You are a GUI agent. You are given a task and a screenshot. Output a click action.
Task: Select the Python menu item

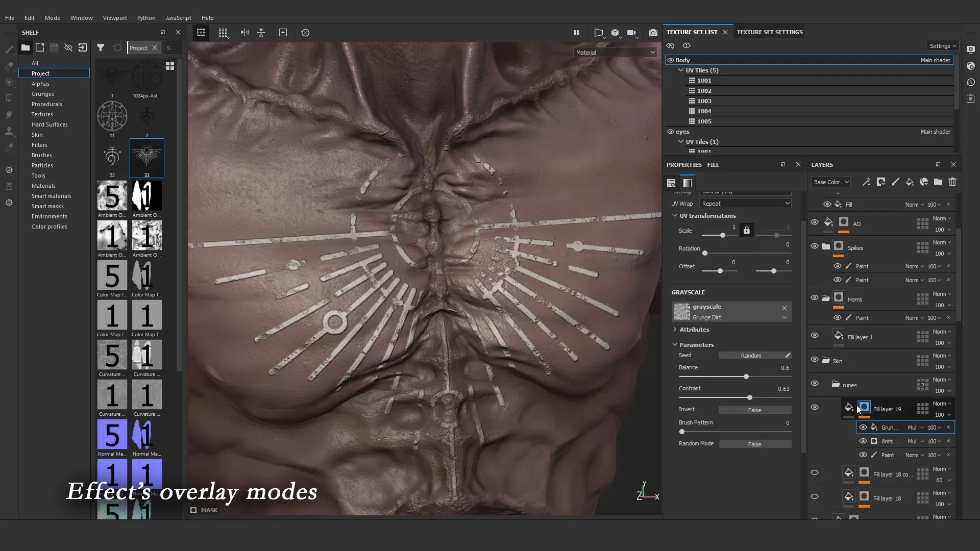145,17
